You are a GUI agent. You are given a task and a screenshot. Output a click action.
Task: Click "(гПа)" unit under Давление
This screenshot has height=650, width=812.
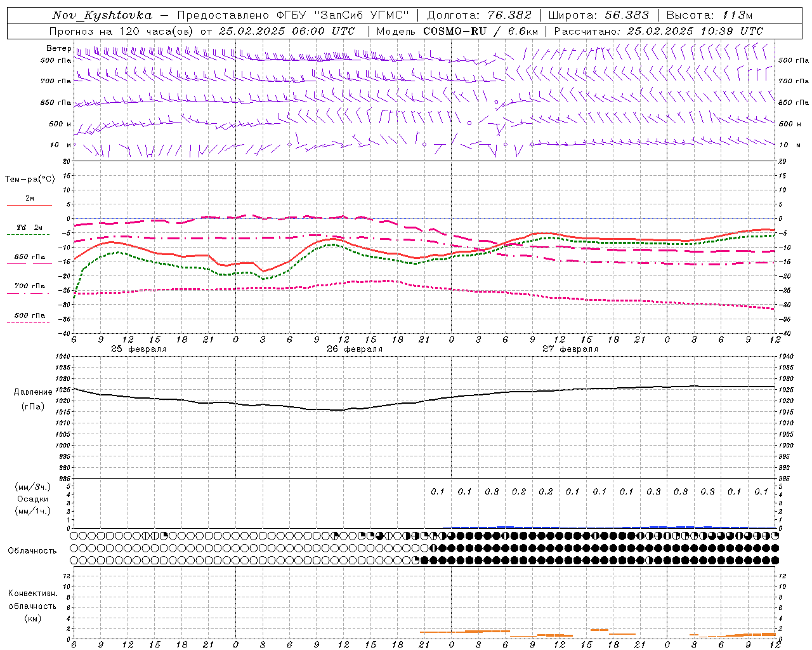(x=33, y=407)
